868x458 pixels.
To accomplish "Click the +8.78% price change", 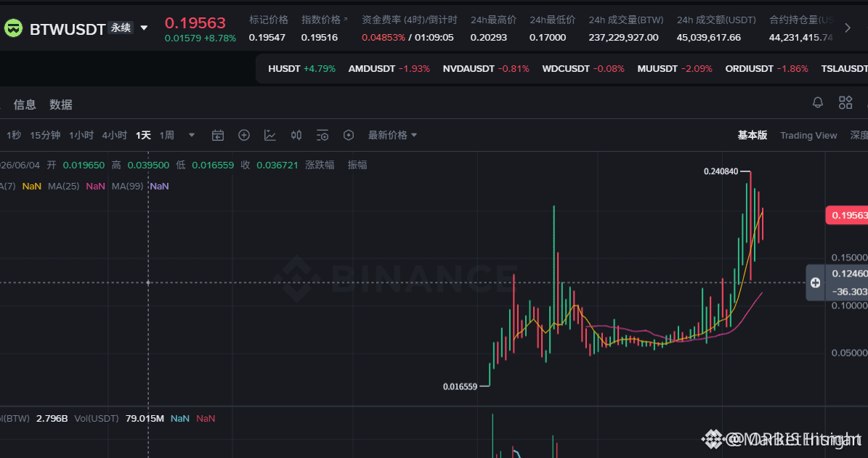I will coord(220,38).
